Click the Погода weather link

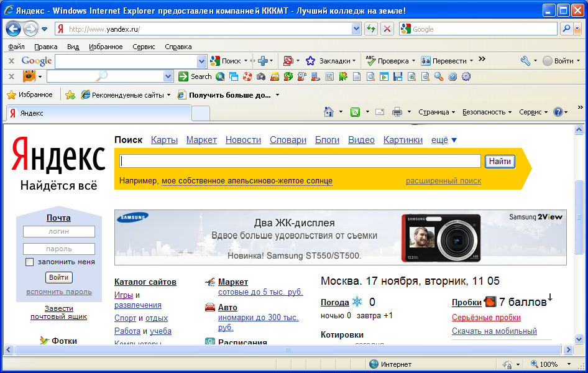point(335,302)
